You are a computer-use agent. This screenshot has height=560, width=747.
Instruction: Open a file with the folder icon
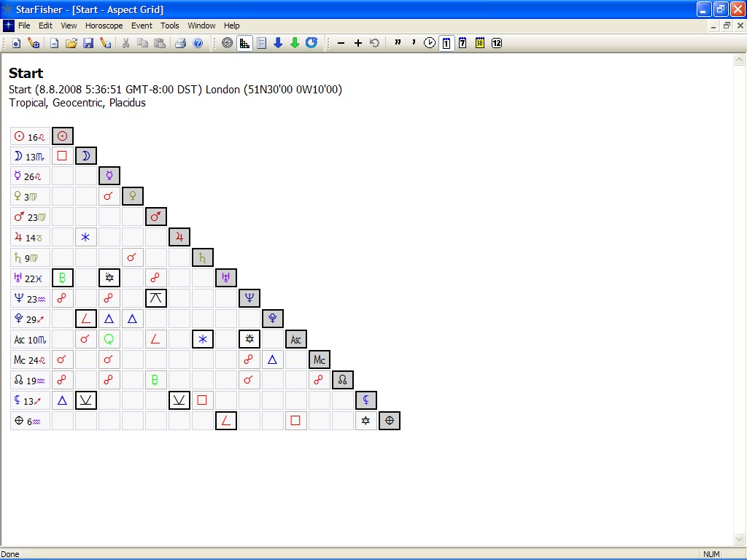tap(71, 43)
